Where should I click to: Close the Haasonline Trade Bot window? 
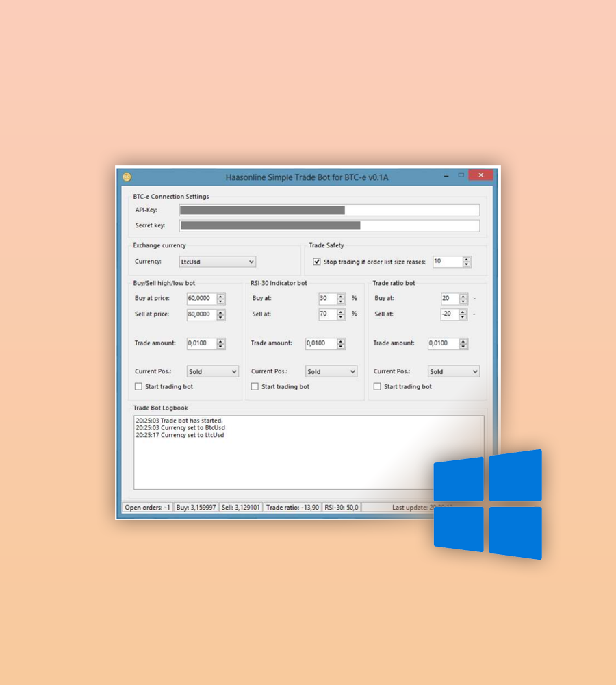tap(480, 175)
